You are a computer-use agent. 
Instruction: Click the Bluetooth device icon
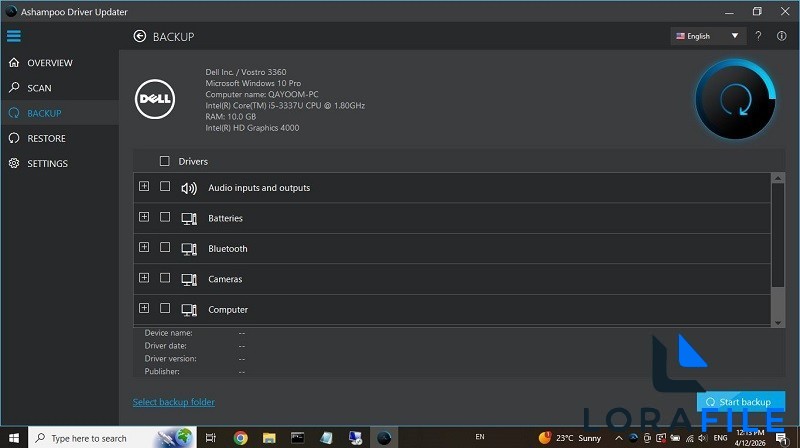189,249
